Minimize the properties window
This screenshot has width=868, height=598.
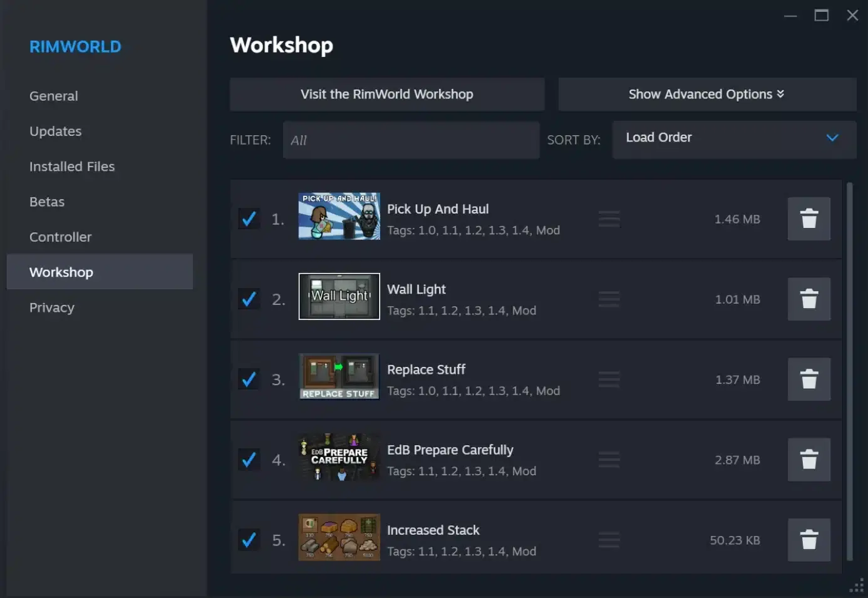790,16
